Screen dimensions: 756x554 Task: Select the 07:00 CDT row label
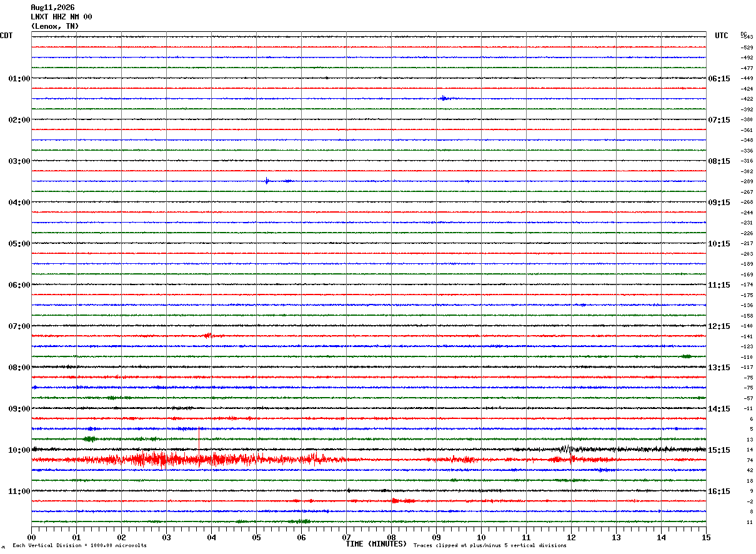coord(19,326)
